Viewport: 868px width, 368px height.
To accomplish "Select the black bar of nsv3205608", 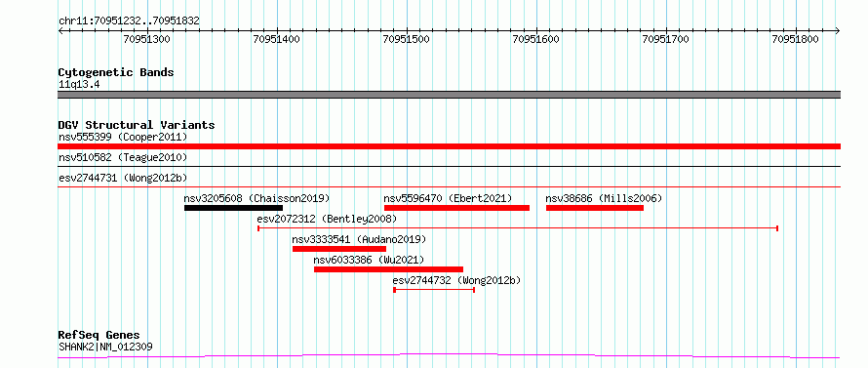I will pyautogui.click(x=234, y=208).
